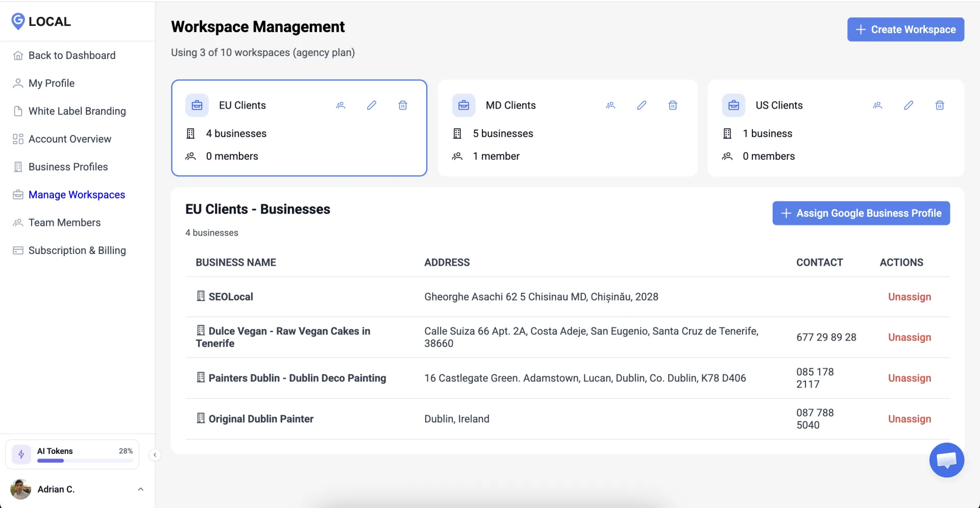Click the people icon beside Team Members
This screenshot has width=980, height=508.
(x=18, y=223)
